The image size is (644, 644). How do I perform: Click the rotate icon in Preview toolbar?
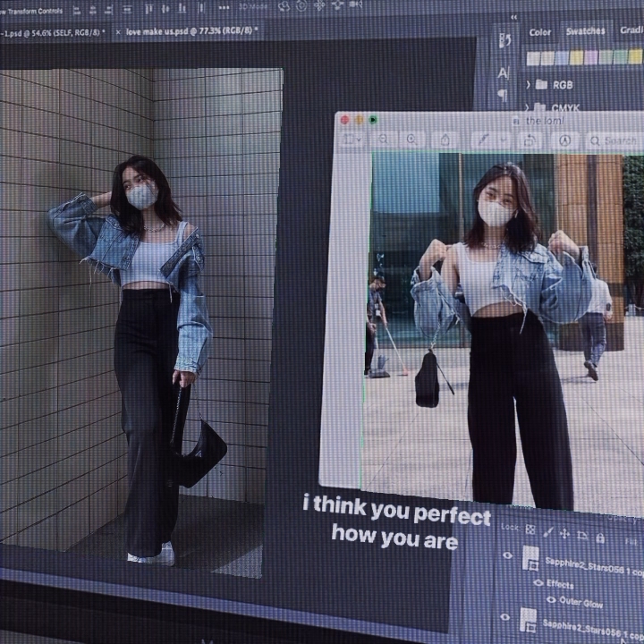pos(530,140)
